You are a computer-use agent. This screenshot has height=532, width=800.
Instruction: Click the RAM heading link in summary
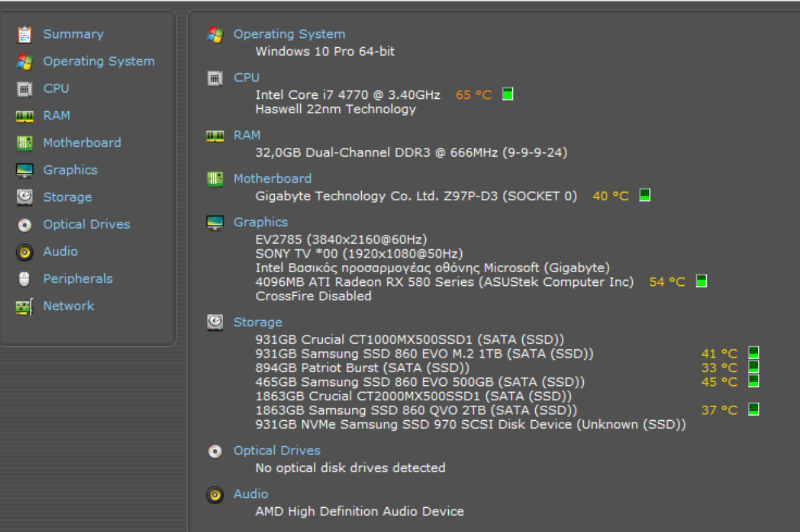click(247, 135)
